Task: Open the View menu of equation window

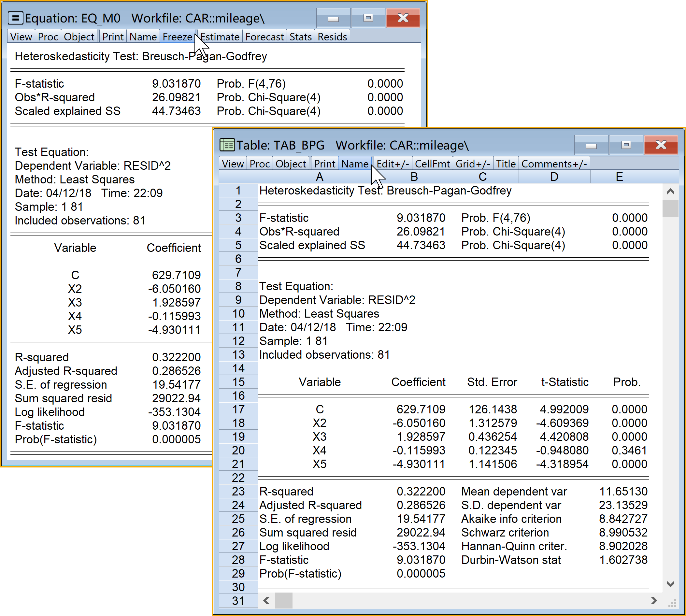Action: tap(21, 36)
